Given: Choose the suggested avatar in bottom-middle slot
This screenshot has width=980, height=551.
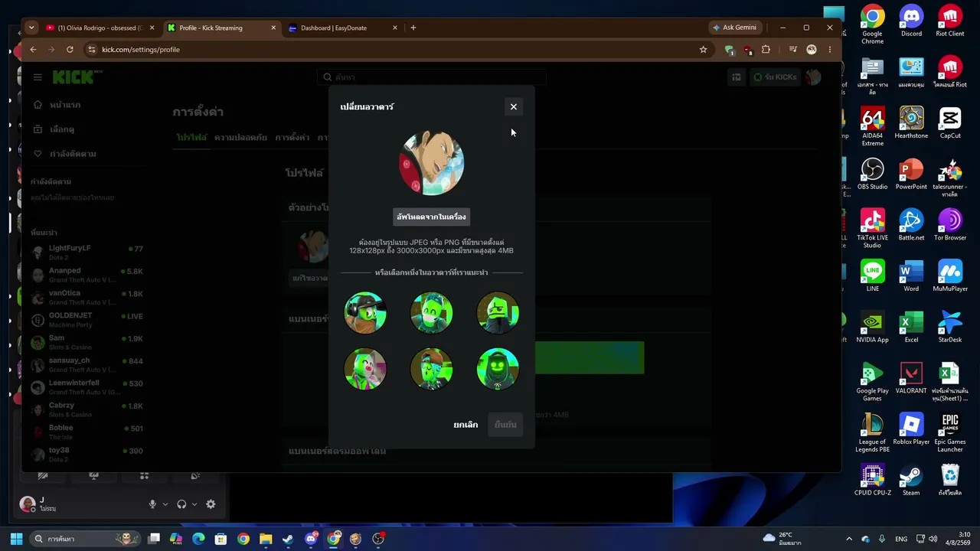Looking at the screenshot, I should point(432,369).
